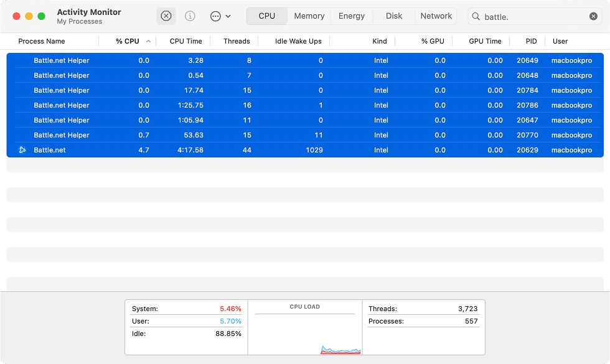Sort by % GPU column header
610x364 pixels.
[433, 41]
